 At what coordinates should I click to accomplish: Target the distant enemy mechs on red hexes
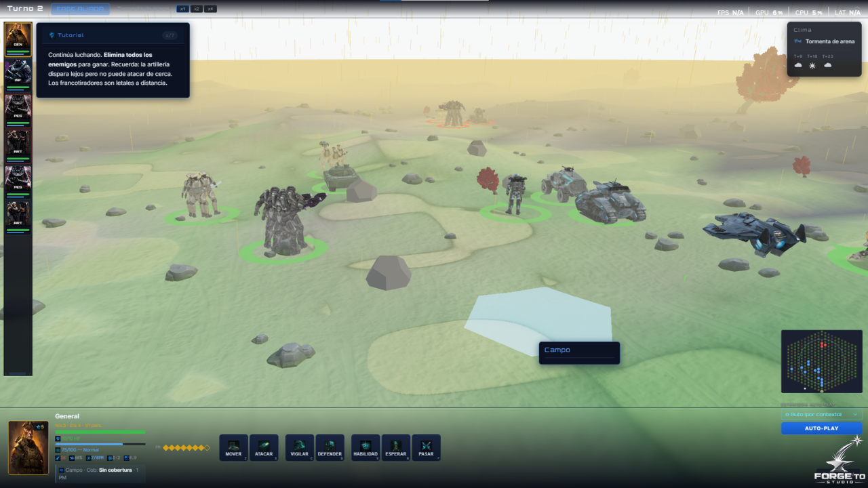[x=452, y=113]
